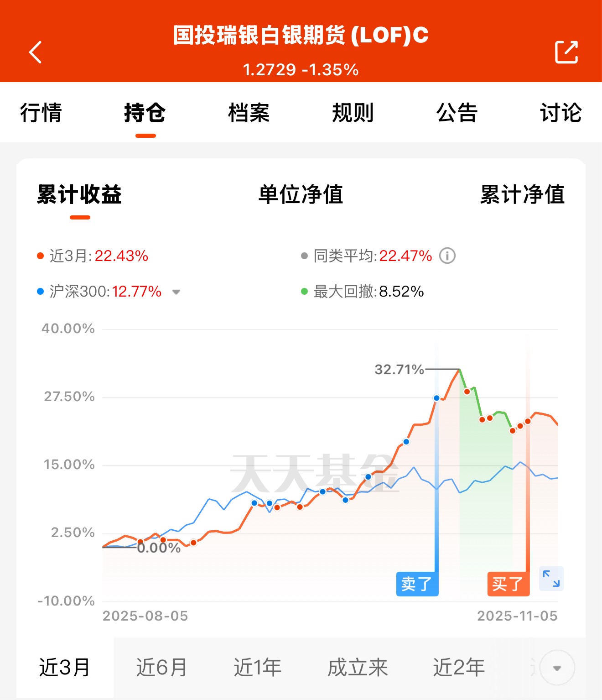Show 累计净值 chart
The image size is (602, 700).
522,194
